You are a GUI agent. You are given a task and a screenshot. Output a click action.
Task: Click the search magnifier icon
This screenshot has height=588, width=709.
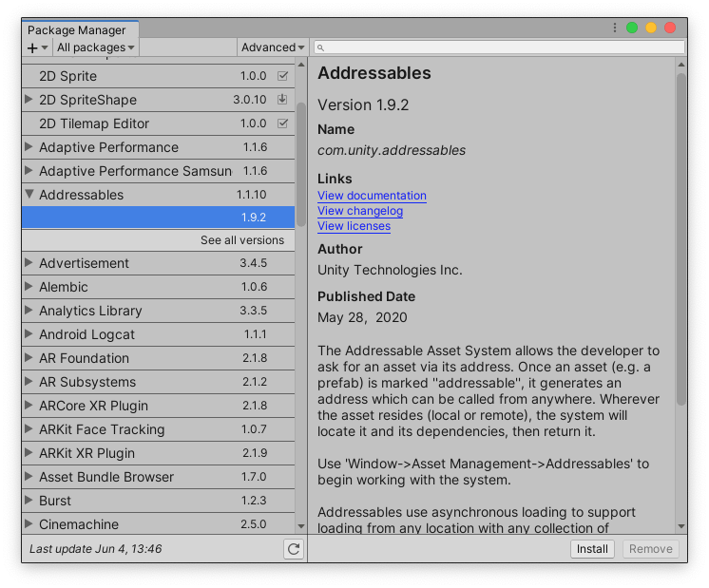(320, 47)
